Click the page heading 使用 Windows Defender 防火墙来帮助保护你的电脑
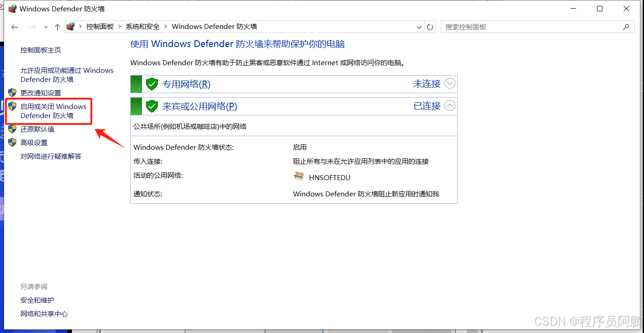Viewport: 644px width, 333px height. click(x=237, y=44)
